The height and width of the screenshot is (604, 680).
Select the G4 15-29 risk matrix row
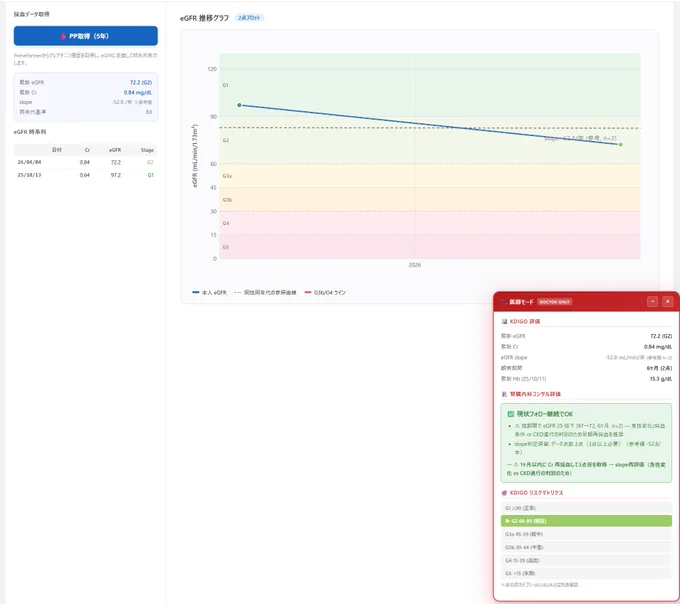click(586, 560)
